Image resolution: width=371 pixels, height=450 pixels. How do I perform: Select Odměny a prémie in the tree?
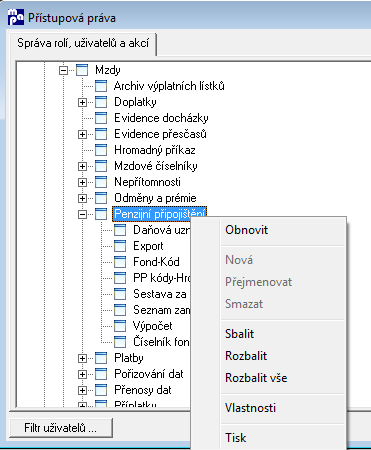coord(155,198)
